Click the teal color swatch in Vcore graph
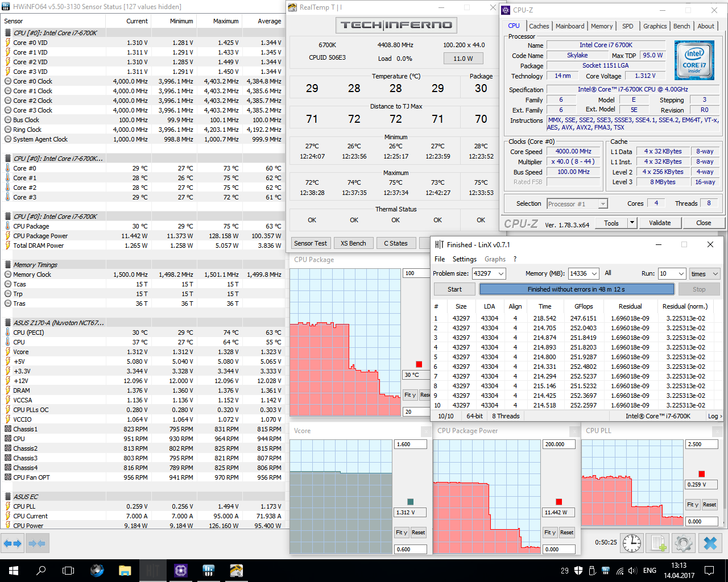 click(x=411, y=502)
